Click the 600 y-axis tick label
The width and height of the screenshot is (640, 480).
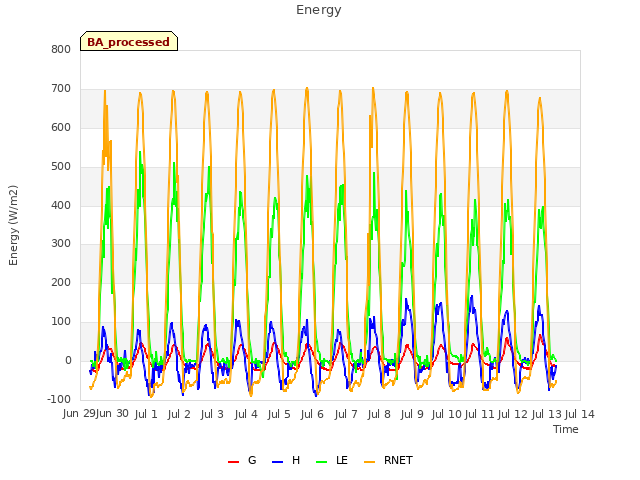61,127
